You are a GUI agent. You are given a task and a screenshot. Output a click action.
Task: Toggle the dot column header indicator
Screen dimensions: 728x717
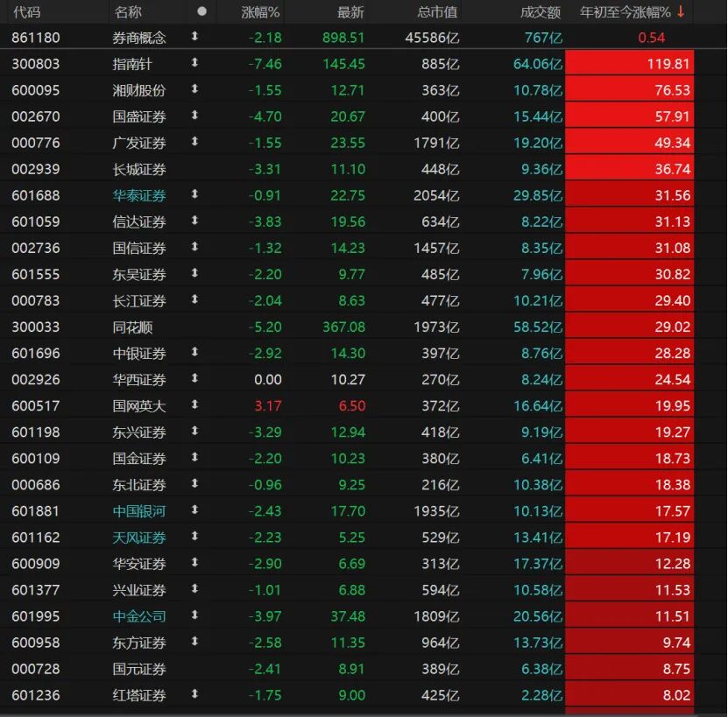click(x=201, y=12)
